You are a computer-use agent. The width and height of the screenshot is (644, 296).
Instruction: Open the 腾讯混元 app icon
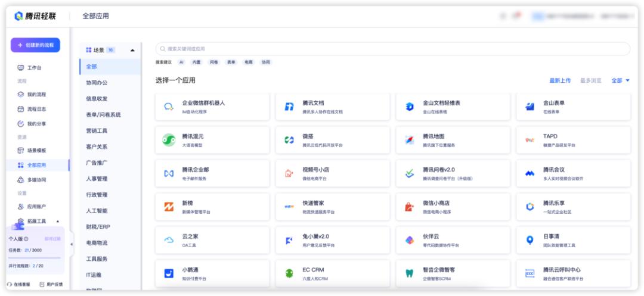pyautogui.click(x=169, y=140)
